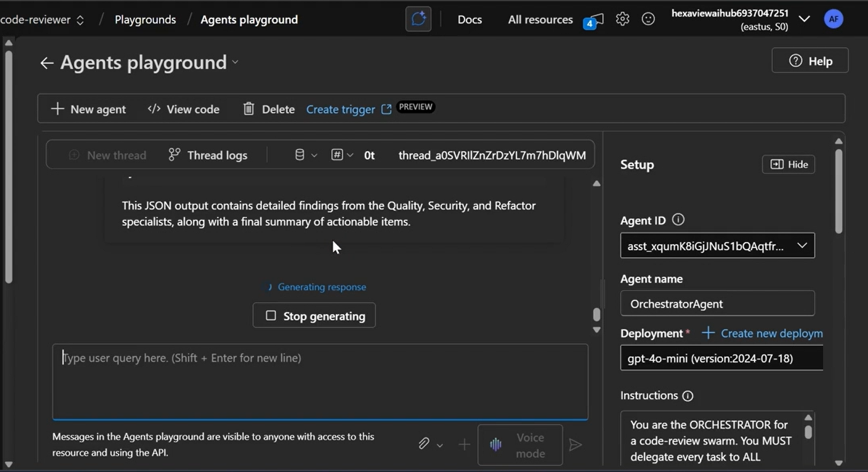The width and height of the screenshot is (868, 472).
Task: Click the New thread button
Action: [107, 155]
